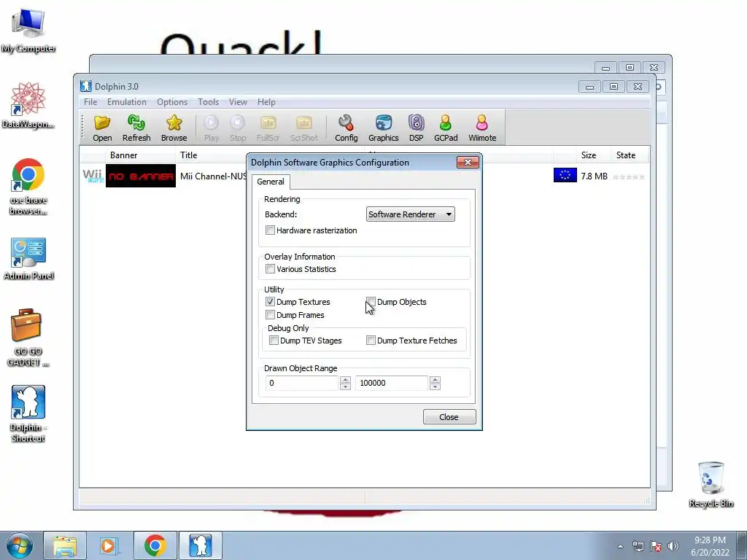Open the Help menu

click(x=266, y=102)
